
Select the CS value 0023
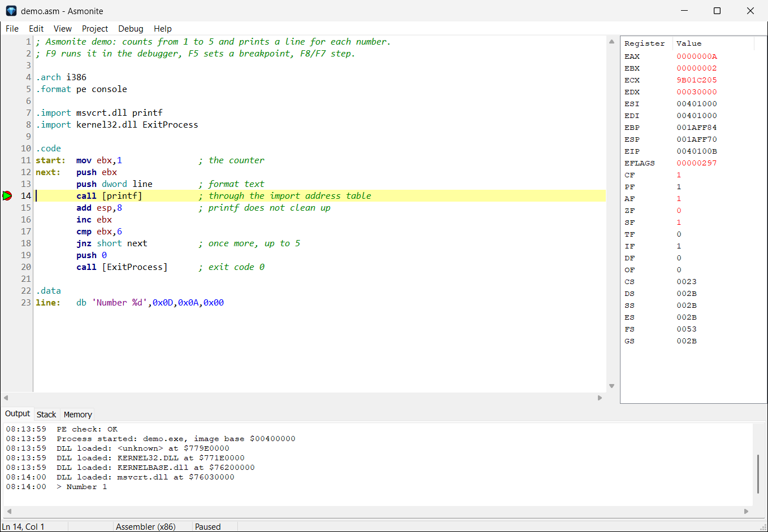pos(687,282)
